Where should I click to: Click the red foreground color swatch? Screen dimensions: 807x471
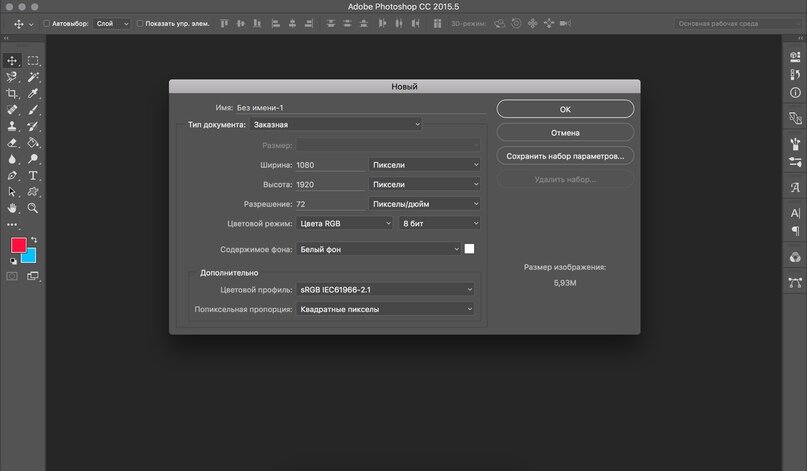17,244
